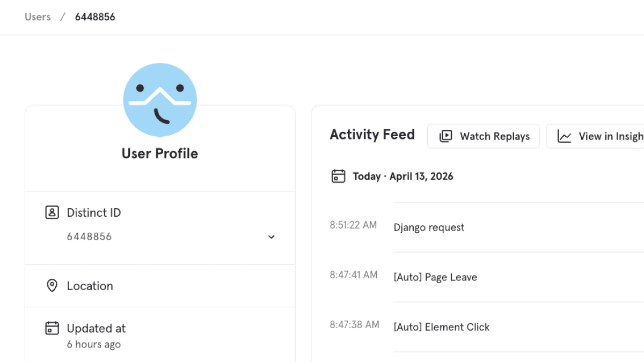Click the blue user avatar face icon
644x362 pixels.
[x=160, y=100]
